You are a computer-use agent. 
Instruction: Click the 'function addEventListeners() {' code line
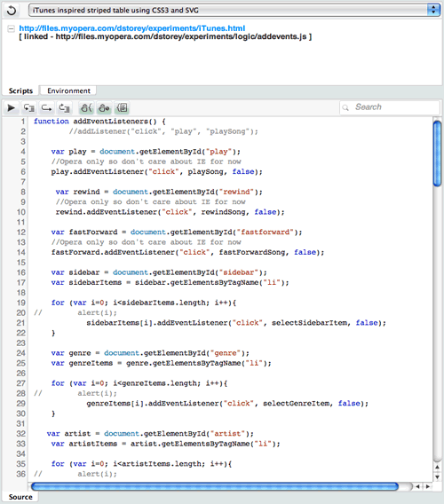tap(99, 122)
